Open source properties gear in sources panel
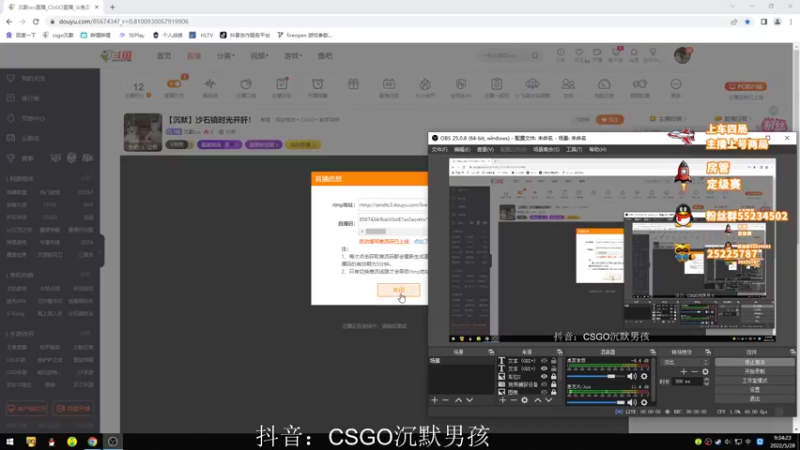This screenshot has width=800, height=450. [524, 401]
